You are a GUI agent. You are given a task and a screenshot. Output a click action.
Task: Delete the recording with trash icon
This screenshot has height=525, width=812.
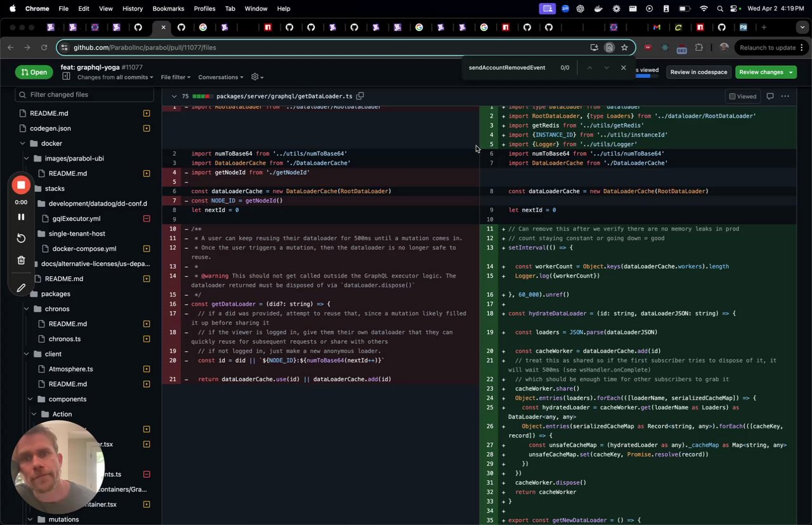(x=21, y=260)
